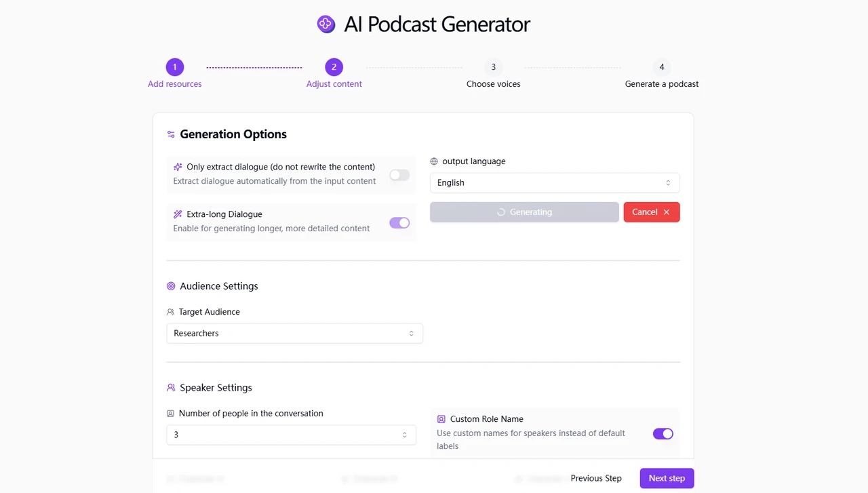Click the Generation Options heading

click(x=233, y=134)
